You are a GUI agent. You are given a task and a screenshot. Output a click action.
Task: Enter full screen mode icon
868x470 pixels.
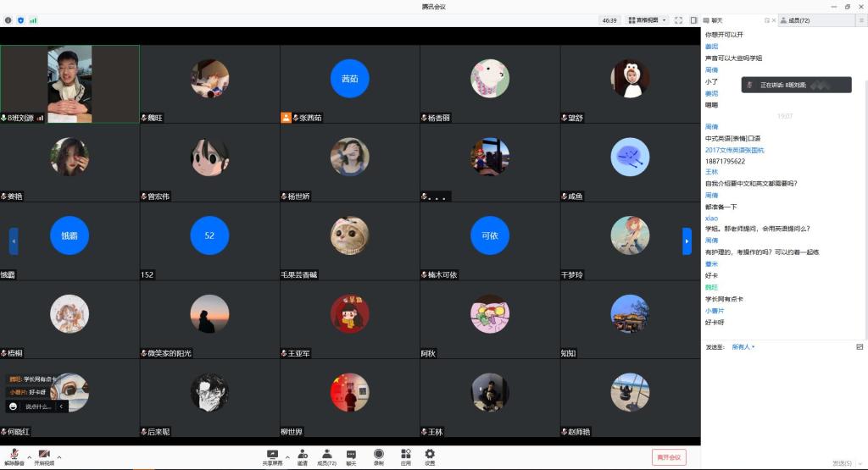pos(679,19)
